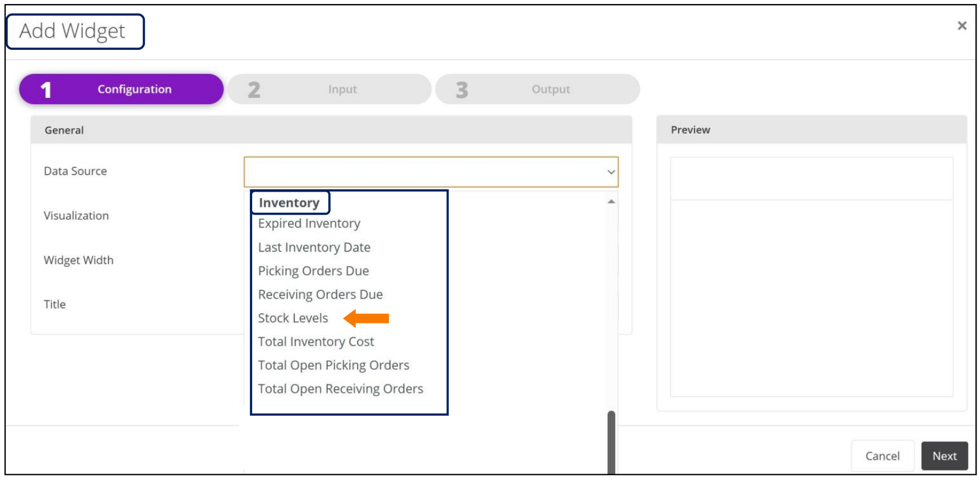980x480 pixels.
Task: Click the Add Widget dialog title
Action: 72,30
